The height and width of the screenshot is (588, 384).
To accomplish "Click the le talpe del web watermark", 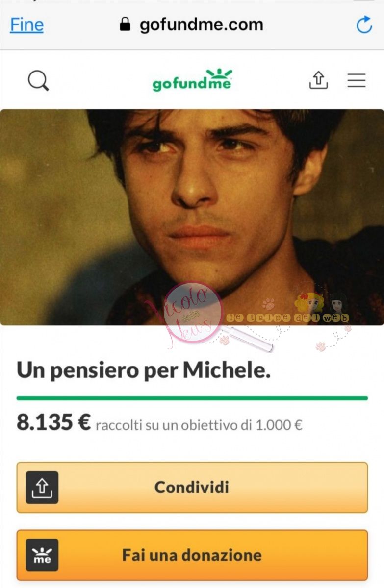I will tap(287, 318).
